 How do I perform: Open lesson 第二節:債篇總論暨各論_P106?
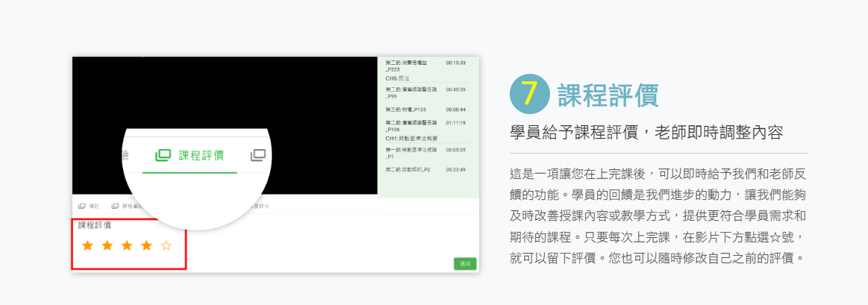click(410, 125)
